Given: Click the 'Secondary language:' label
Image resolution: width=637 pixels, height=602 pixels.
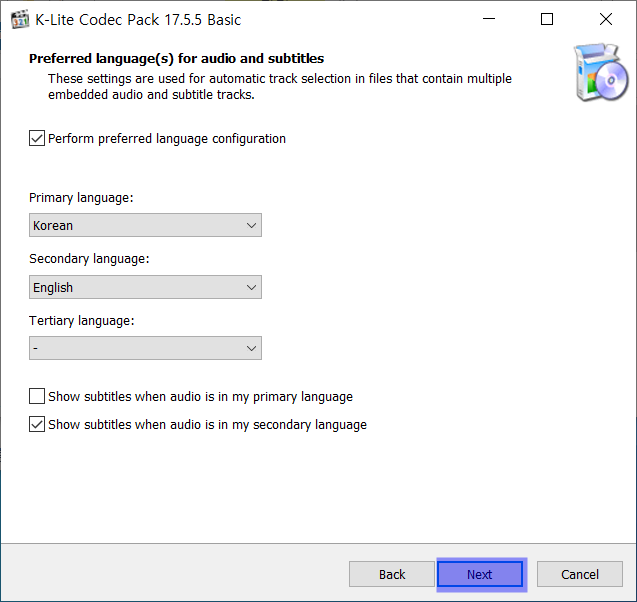Looking at the screenshot, I should coord(89,259).
